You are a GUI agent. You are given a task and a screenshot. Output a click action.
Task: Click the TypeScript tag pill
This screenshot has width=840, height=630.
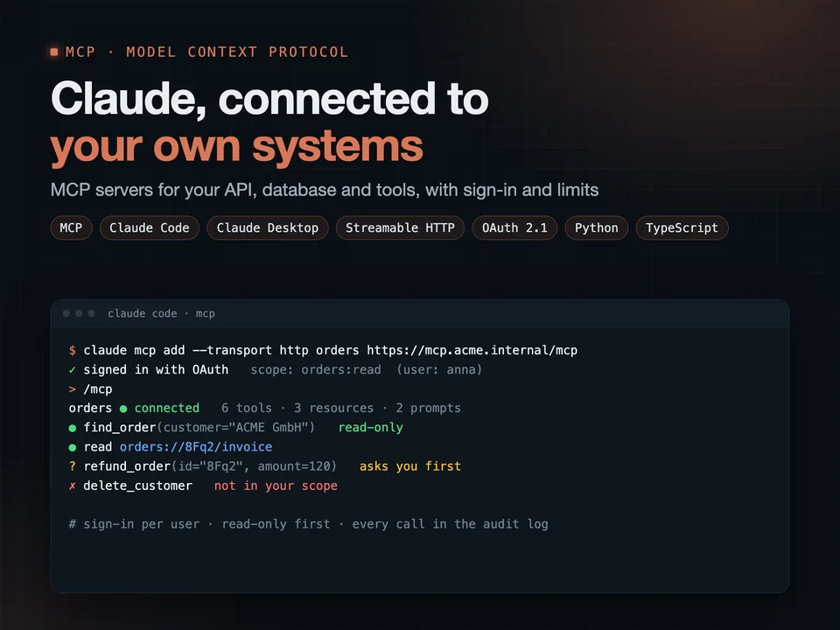[x=682, y=227]
